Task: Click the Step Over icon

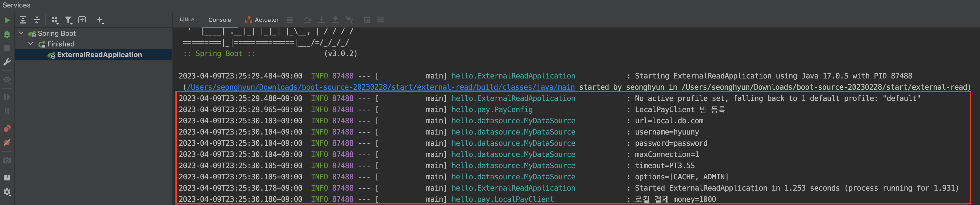Action: [x=307, y=20]
